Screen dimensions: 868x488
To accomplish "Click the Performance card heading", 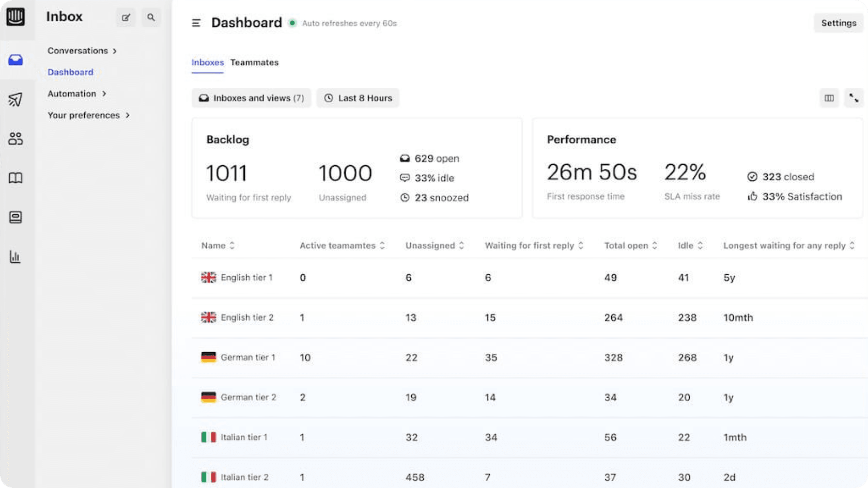I will click(582, 139).
